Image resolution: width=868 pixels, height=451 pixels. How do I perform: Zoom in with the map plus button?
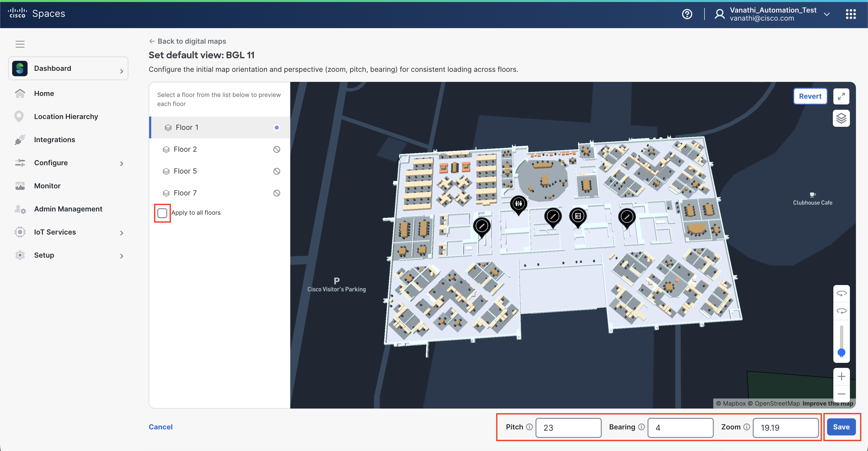841,376
